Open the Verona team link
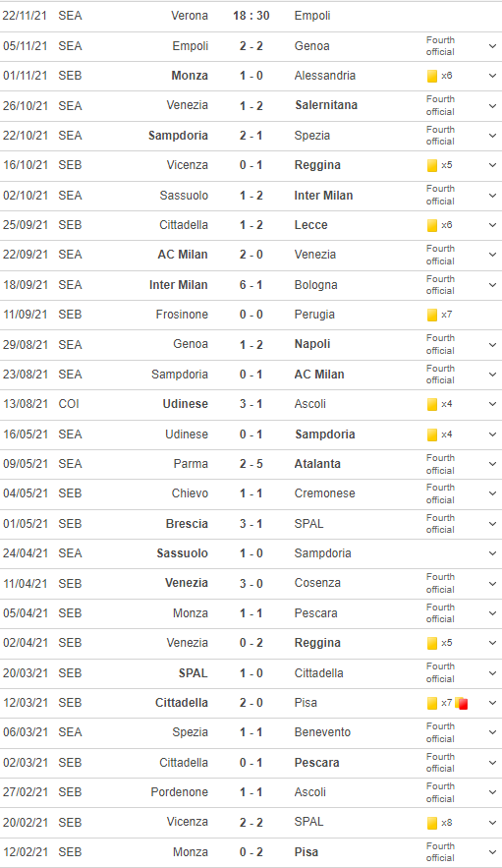This screenshot has height=868, width=502. (190, 16)
